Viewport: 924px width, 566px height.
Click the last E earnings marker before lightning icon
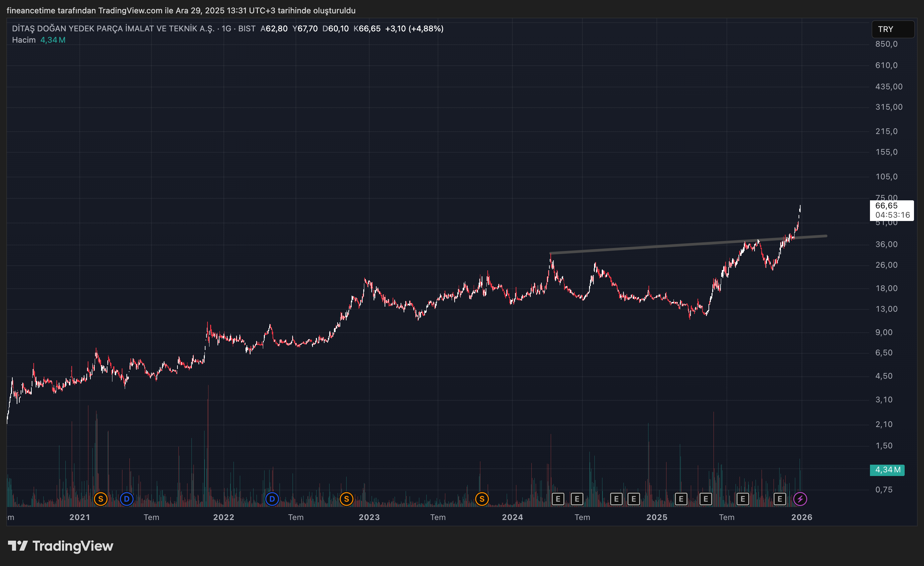780,499
